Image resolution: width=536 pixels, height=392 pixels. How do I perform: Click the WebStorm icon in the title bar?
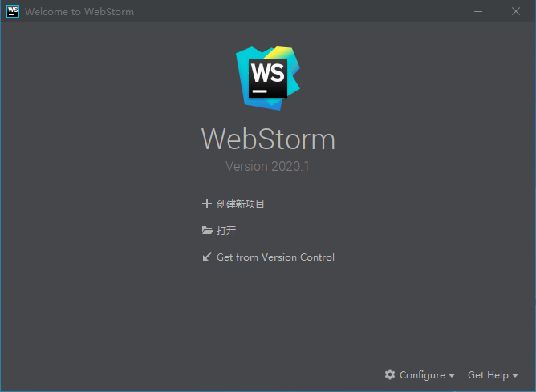coord(13,11)
